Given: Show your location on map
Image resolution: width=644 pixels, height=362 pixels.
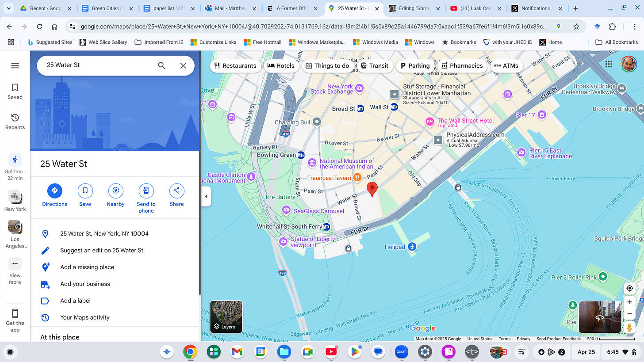Looking at the screenshot, I should (x=629, y=288).
